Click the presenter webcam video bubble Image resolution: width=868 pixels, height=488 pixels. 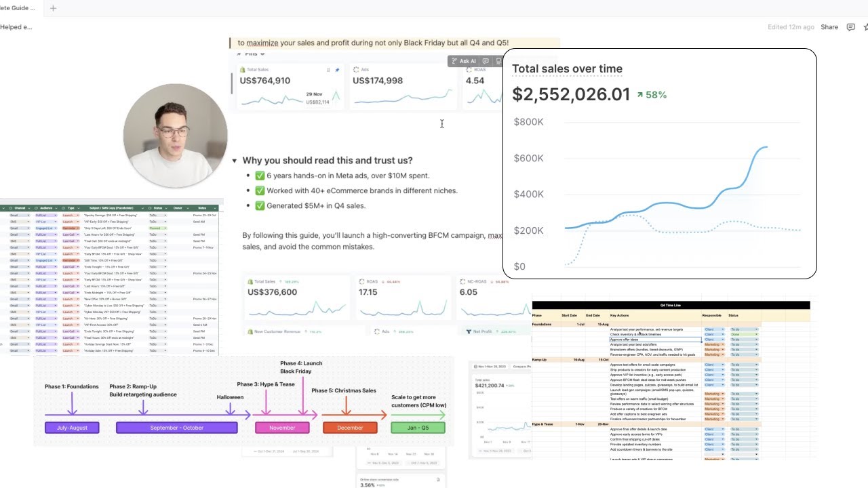click(175, 136)
